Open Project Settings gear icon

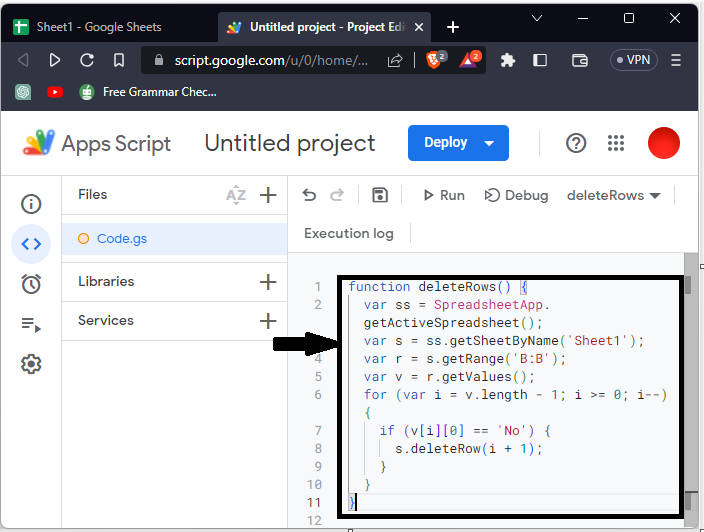[31, 364]
